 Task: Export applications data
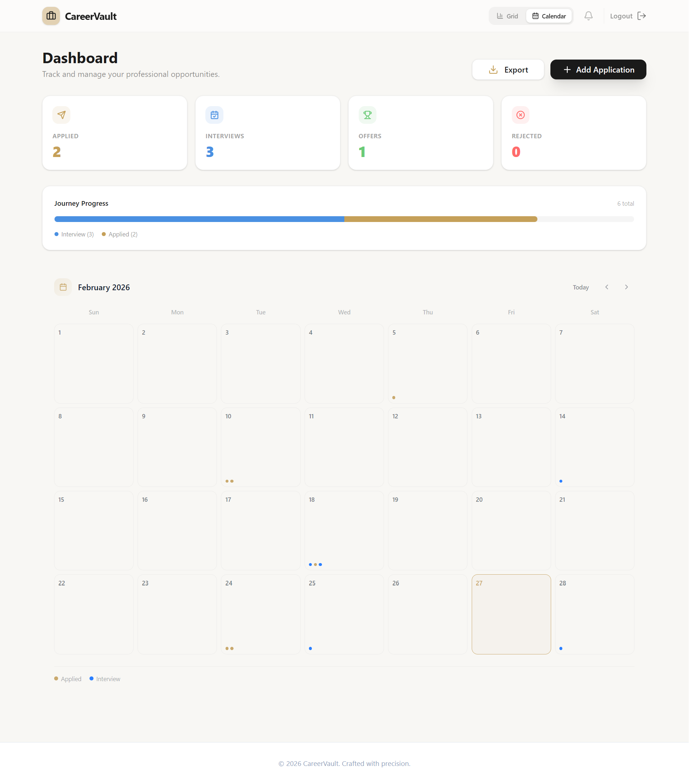pos(508,69)
